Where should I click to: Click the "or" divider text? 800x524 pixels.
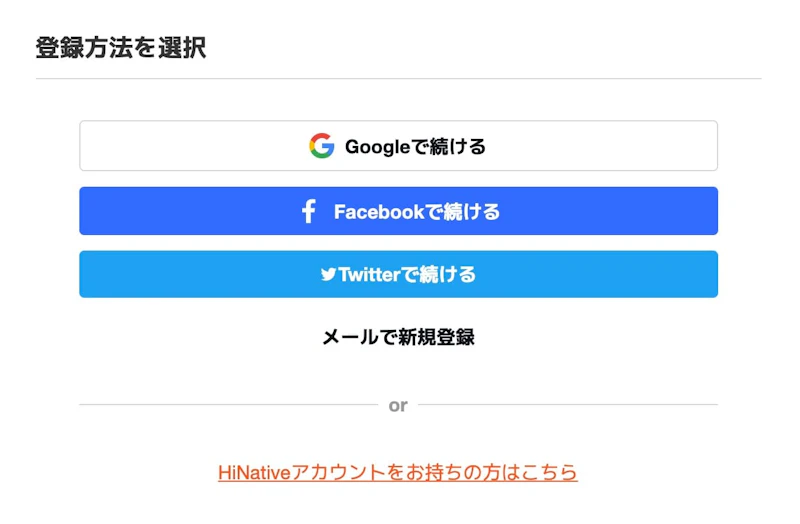tap(398, 405)
